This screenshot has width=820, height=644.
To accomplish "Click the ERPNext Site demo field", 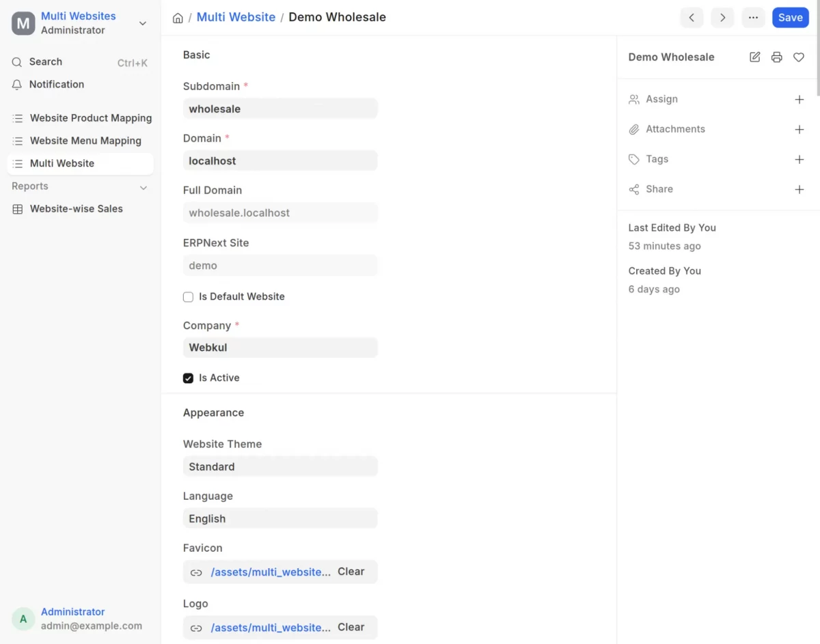I will (x=280, y=265).
